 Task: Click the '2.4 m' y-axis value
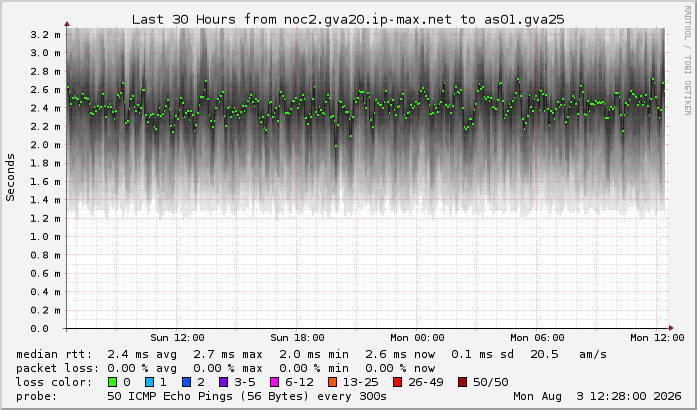(x=45, y=108)
